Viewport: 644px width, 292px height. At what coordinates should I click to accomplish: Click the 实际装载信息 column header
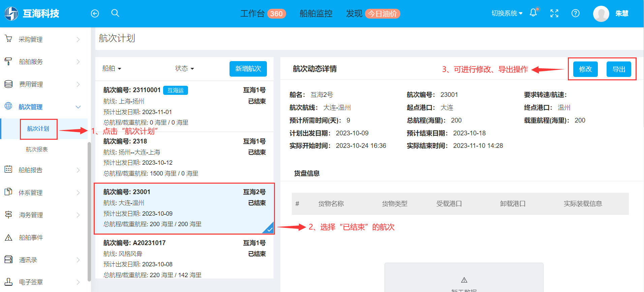tap(583, 204)
